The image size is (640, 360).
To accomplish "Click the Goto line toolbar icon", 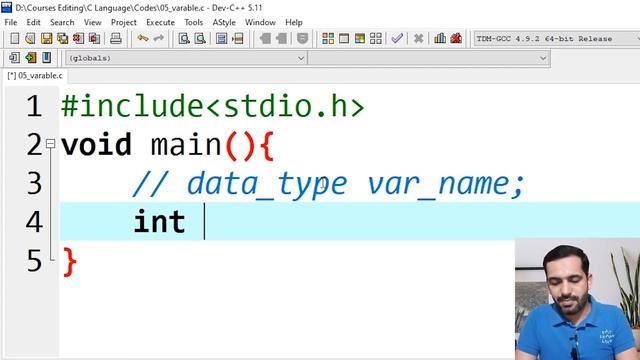I will [238, 39].
